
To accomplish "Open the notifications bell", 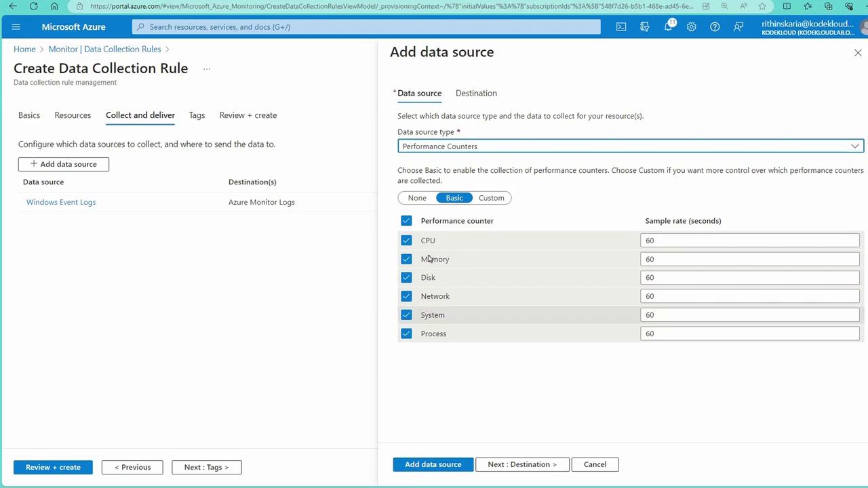I will (x=668, y=27).
